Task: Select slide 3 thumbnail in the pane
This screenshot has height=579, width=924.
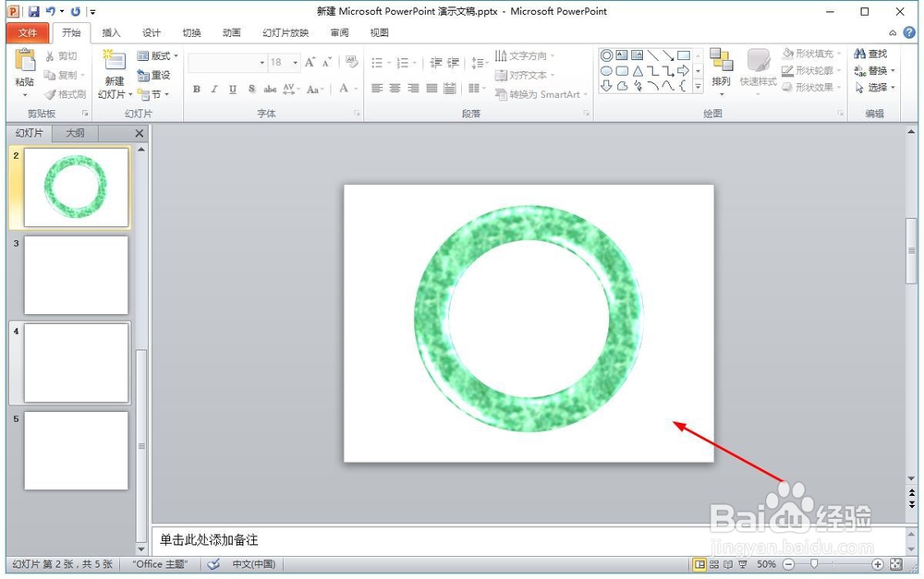Action: (x=76, y=275)
